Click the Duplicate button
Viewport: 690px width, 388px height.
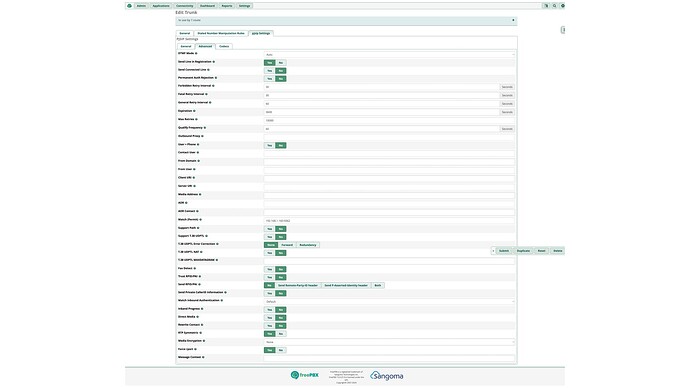point(523,251)
